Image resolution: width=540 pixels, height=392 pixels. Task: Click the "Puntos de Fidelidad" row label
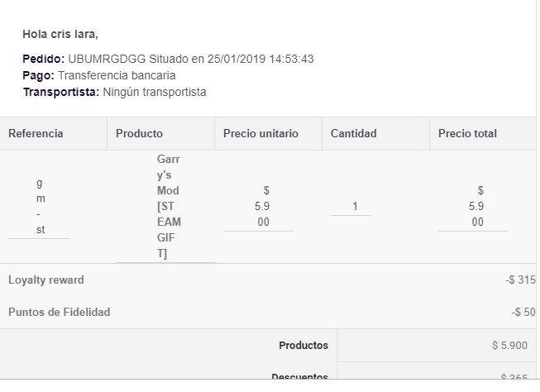point(59,312)
